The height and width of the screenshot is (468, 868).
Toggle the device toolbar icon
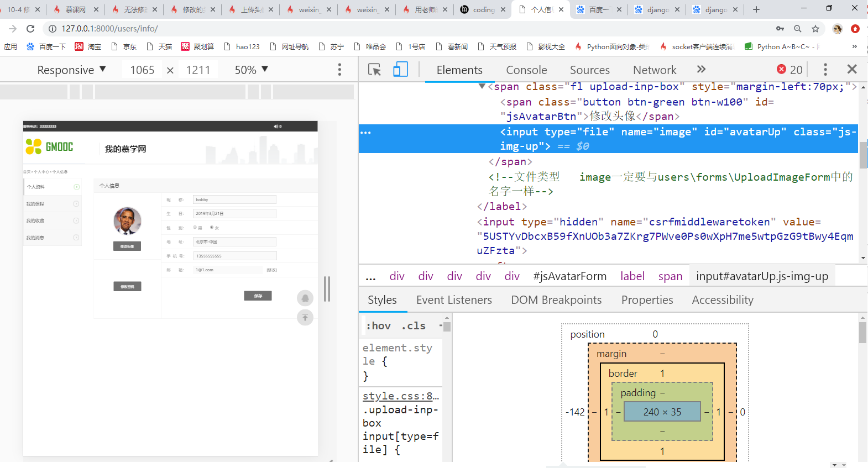(x=400, y=70)
